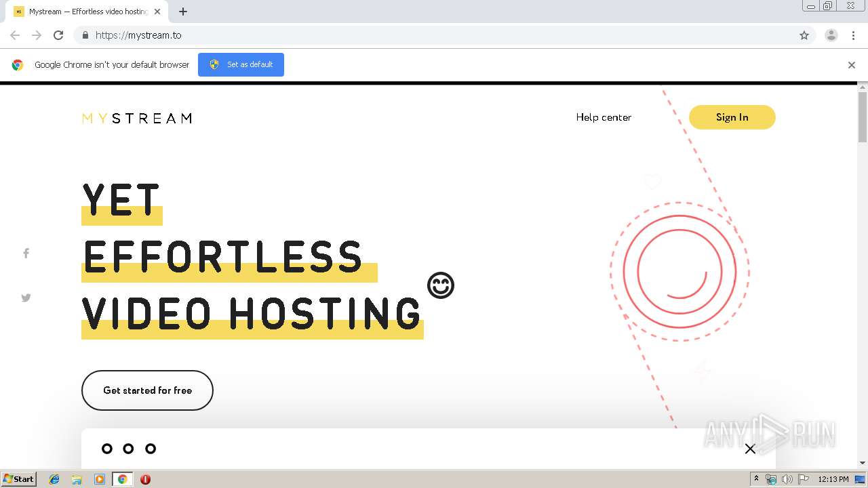Image resolution: width=868 pixels, height=488 pixels.
Task: Close the bottom popup panel
Action: pyautogui.click(x=750, y=449)
